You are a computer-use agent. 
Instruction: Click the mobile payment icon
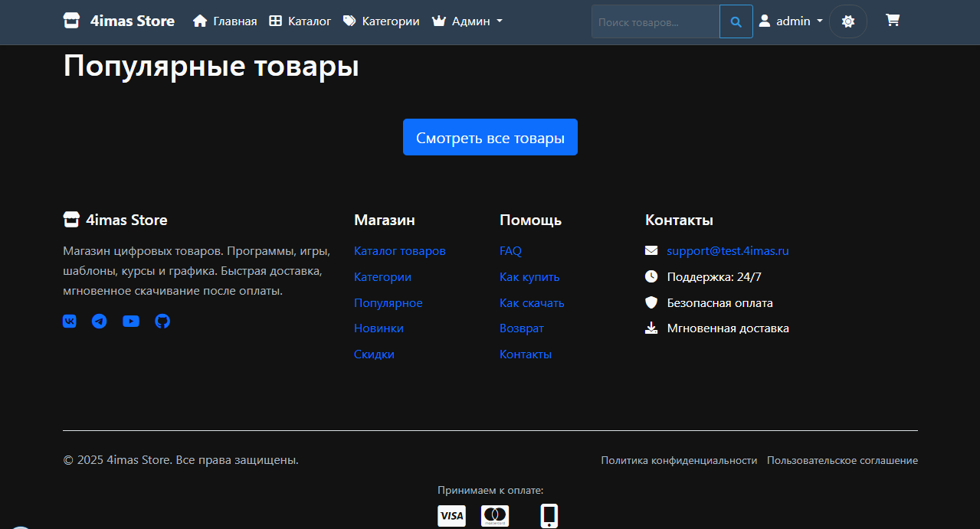(549, 515)
